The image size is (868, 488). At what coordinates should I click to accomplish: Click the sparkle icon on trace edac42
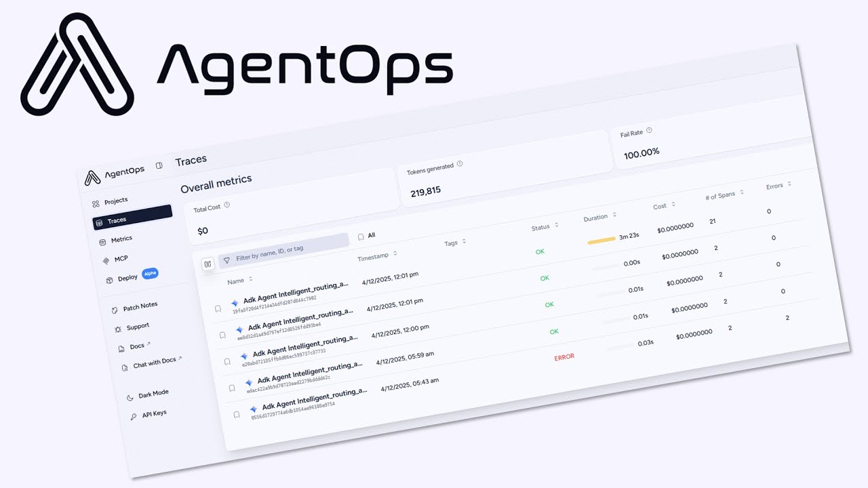[x=249, y=382]
